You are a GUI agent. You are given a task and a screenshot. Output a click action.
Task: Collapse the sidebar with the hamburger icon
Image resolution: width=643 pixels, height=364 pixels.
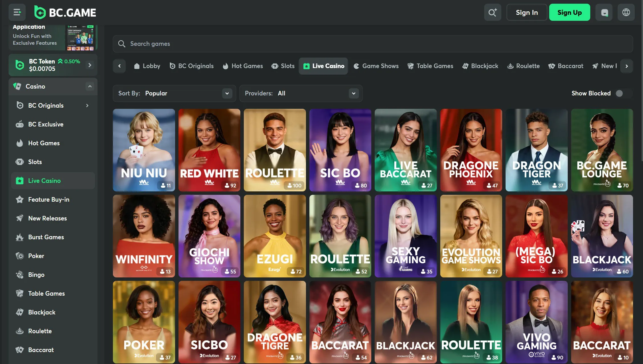pyautogui.click(x=18, y=12)
